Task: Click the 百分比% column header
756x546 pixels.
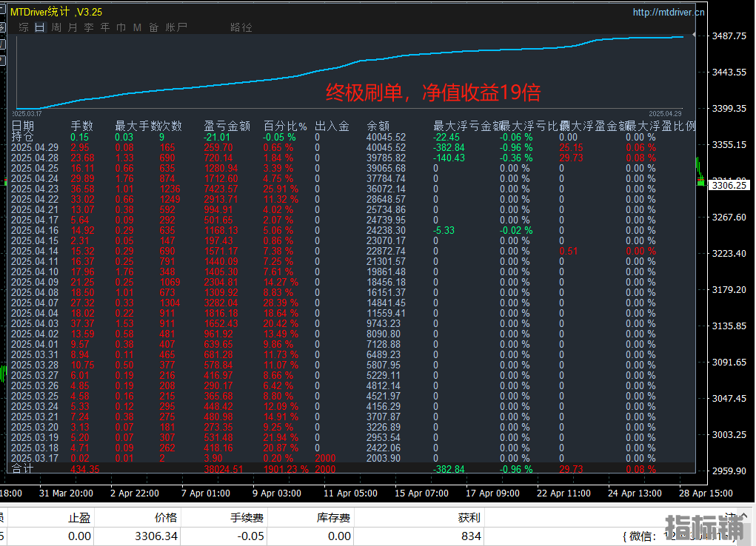Action: [x=285, y=127]
